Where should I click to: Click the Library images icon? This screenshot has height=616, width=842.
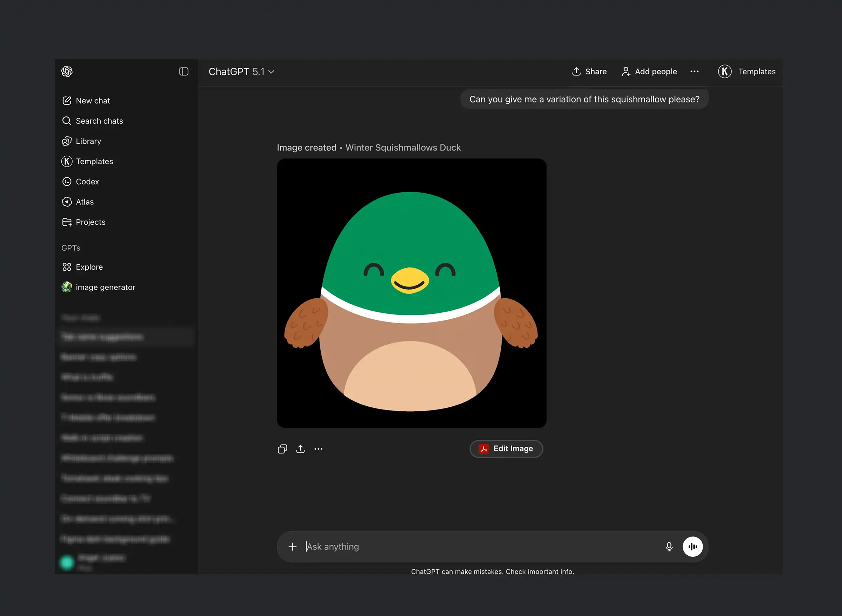pos(67,141)
